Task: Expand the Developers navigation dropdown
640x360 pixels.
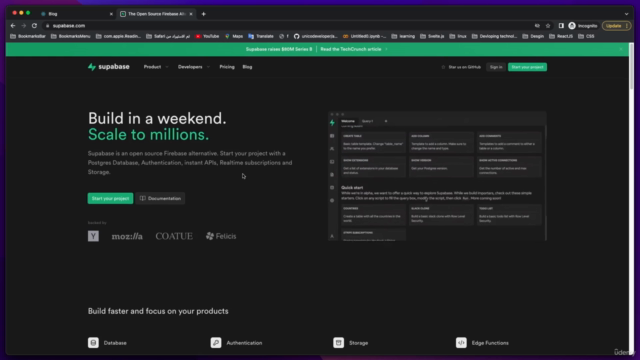Action: [194, 67]
